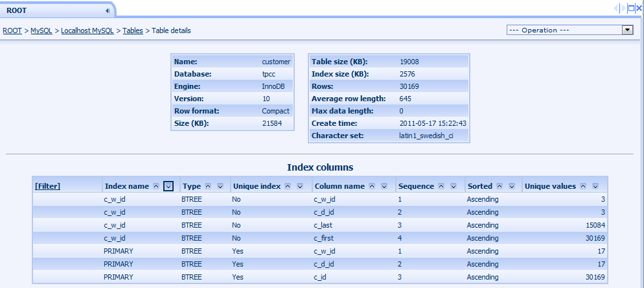
Task: Click the Operation dropdown arrow button
Action: coord(627,30)
